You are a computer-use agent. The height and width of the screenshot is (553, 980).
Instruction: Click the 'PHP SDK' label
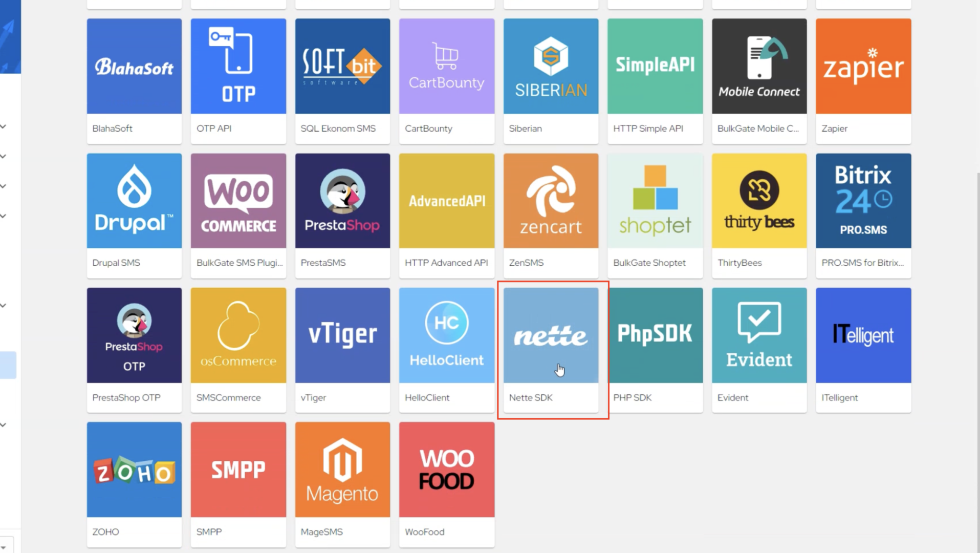tap(632, 397)
